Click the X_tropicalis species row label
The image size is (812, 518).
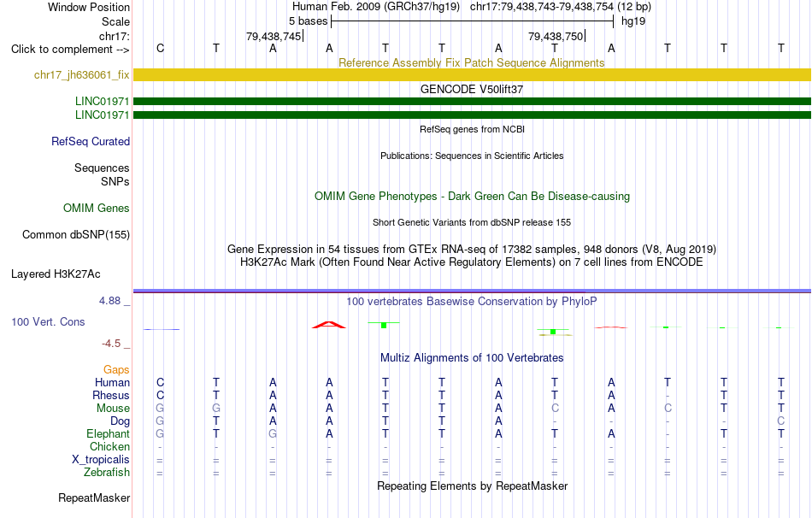pos(101,460)
